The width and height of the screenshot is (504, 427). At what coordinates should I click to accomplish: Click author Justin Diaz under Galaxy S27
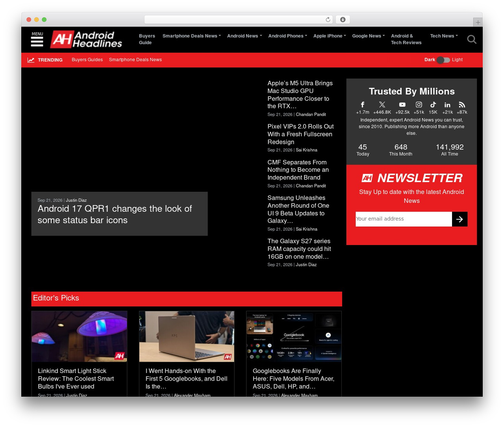click(306, 265)
